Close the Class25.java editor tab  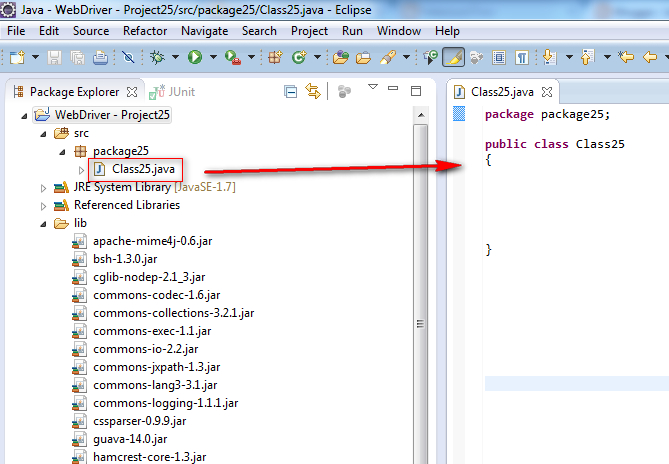pos(547,92)
